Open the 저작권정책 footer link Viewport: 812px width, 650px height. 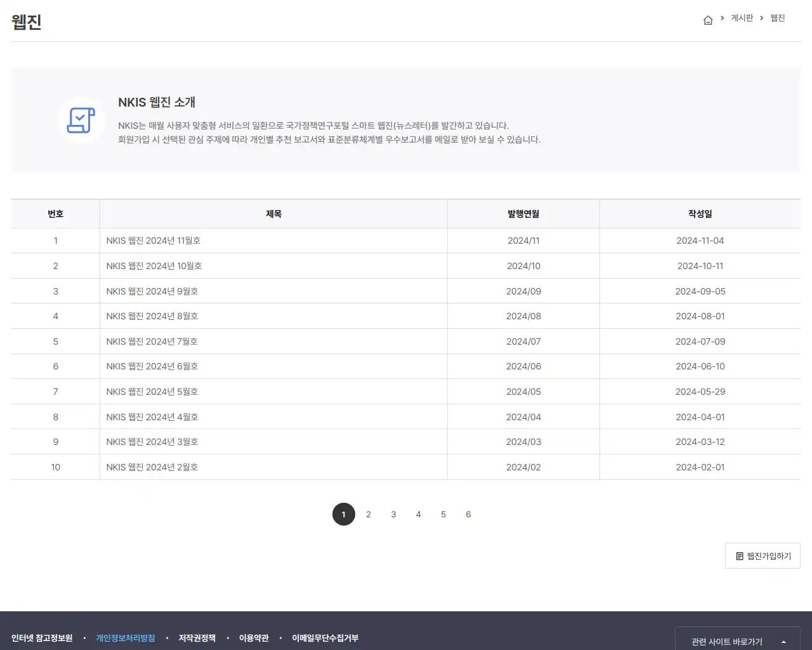[196, 638]
